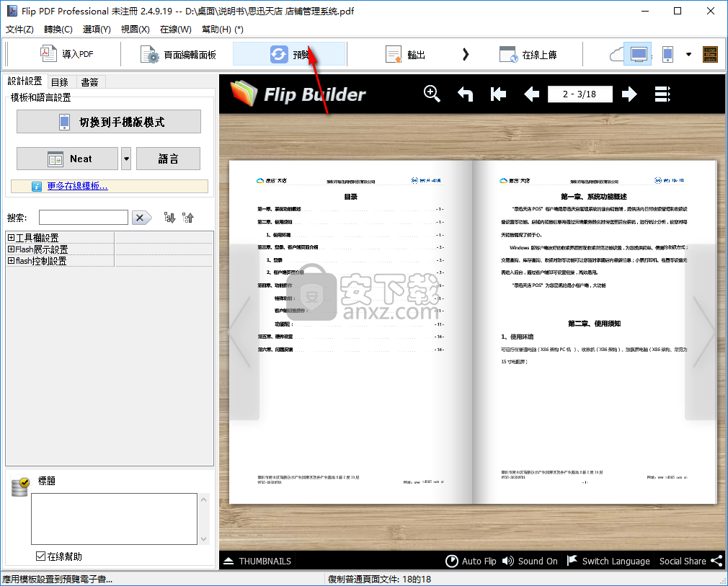728x586 pixels.
Task: Click the right page showing 第一章
Action: (x=595, y=332)
